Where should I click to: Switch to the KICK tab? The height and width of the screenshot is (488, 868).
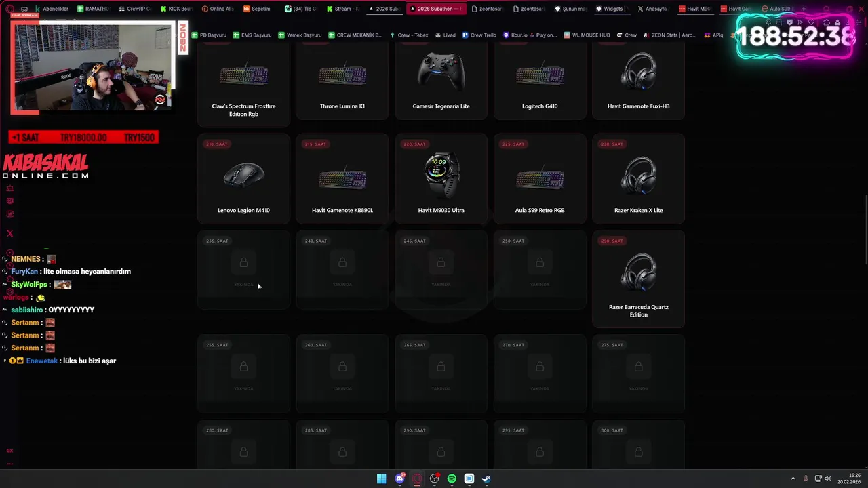[176, 9]
